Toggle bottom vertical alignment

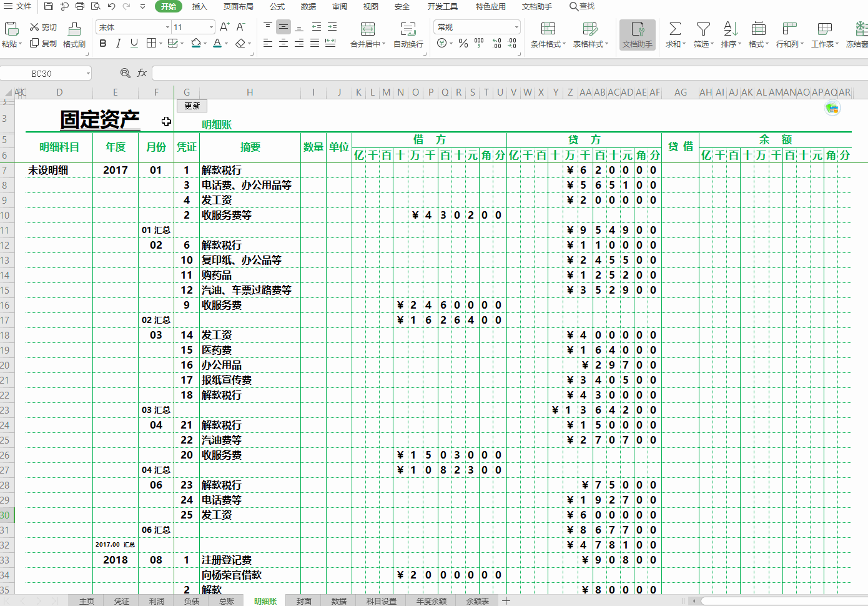point(299,27)
